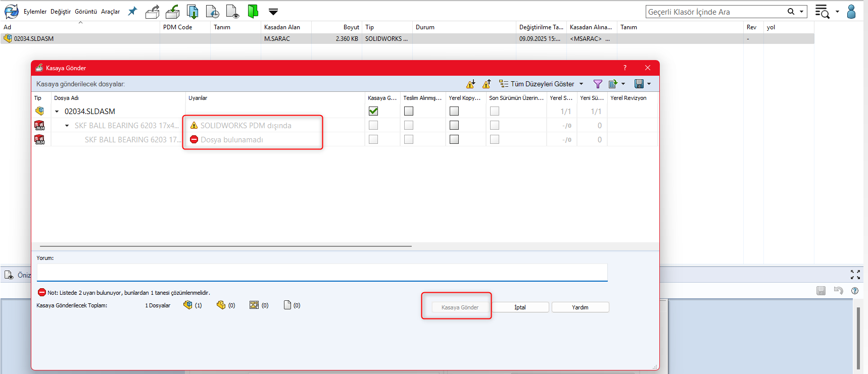Screen dimensions: 868x374
Task: Open the export file list dropdown arrow
Action: tap(623, 84)
